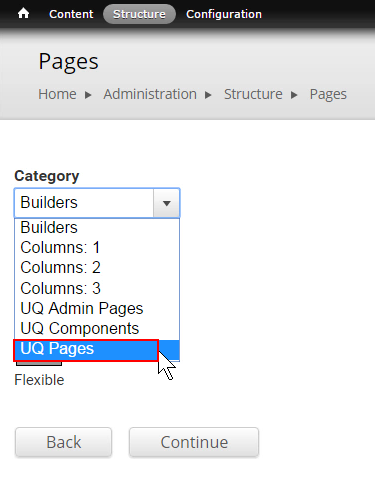Image resolution: width=375 pixels, height=484 pixels.
Task: Follow the Pages breadcrumb link
Action: click(328, 95)
